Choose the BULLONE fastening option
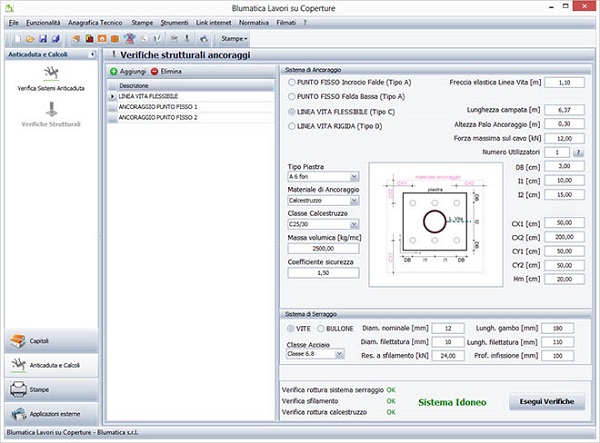 (319, 328)
